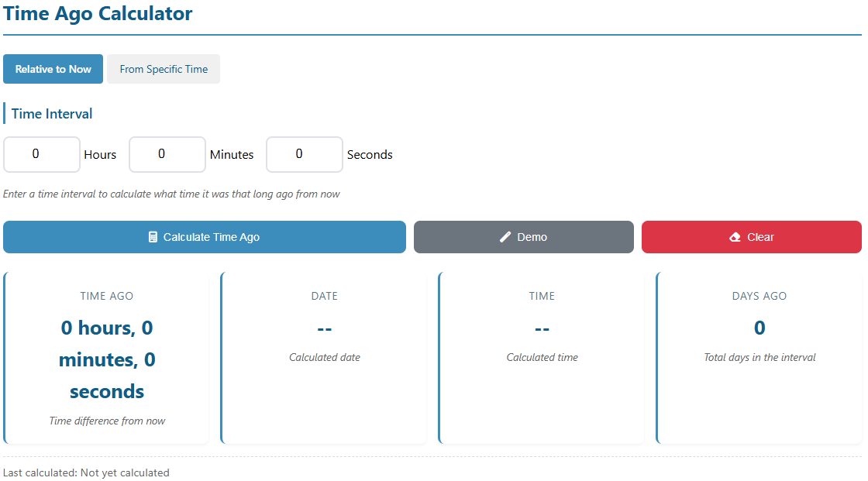Screen dimensions: 868x481
Task: Select the TIME AGO result card title
Action: click(107, 296)
